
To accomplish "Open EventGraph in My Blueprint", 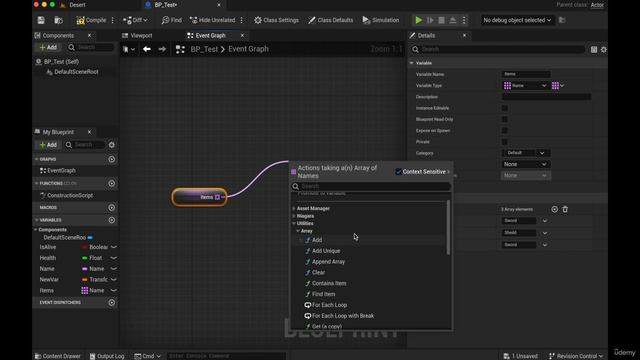I will coord(61,171).
